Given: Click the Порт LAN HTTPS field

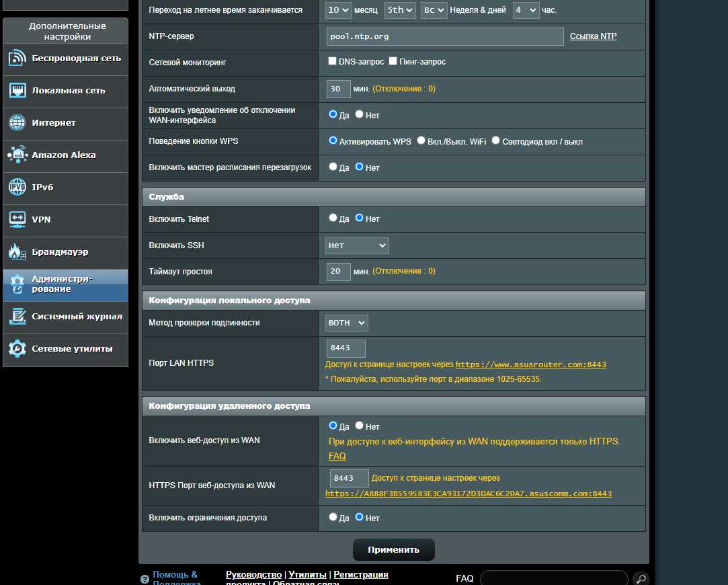Looking at the screenshot, I should [x=346, y=348].
